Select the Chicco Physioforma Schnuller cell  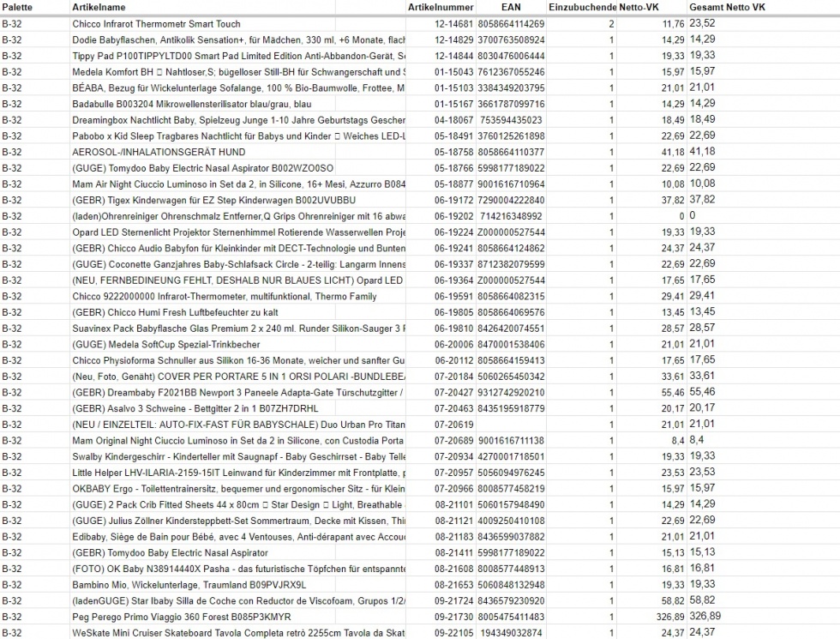point(239,361)
